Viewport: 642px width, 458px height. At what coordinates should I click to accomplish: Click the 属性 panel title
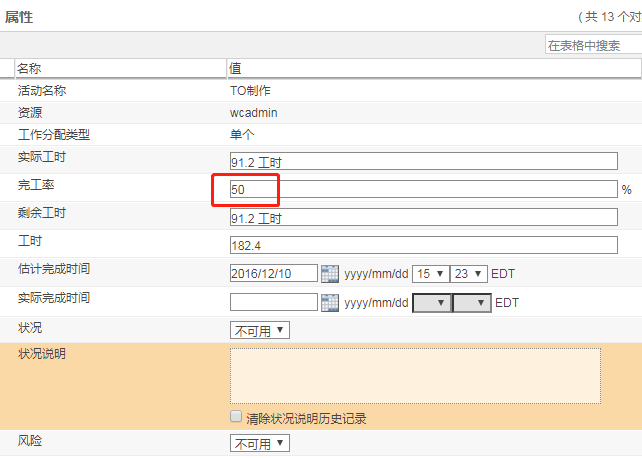[19, 17]
